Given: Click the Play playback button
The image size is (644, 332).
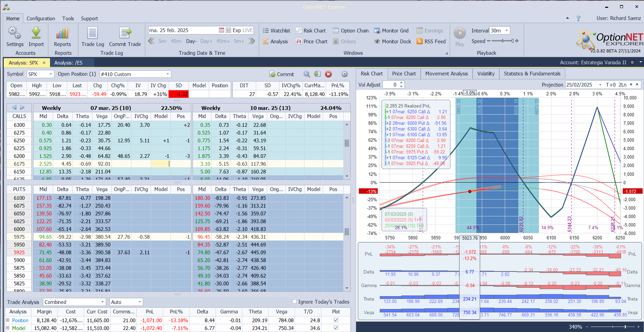Looking at the screenshot, I should click(x=460, y=33).
